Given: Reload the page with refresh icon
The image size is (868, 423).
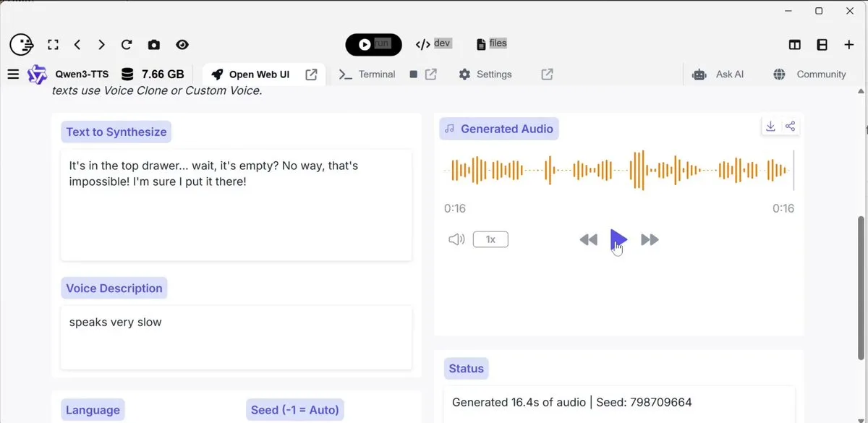Looking at the screenshot, I should point(127,45).
